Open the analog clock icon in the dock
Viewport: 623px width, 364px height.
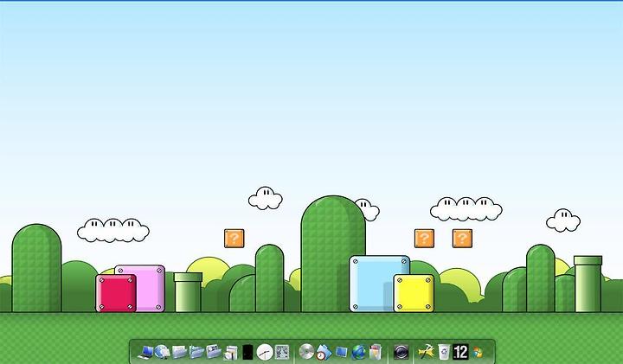pos(265,352)
